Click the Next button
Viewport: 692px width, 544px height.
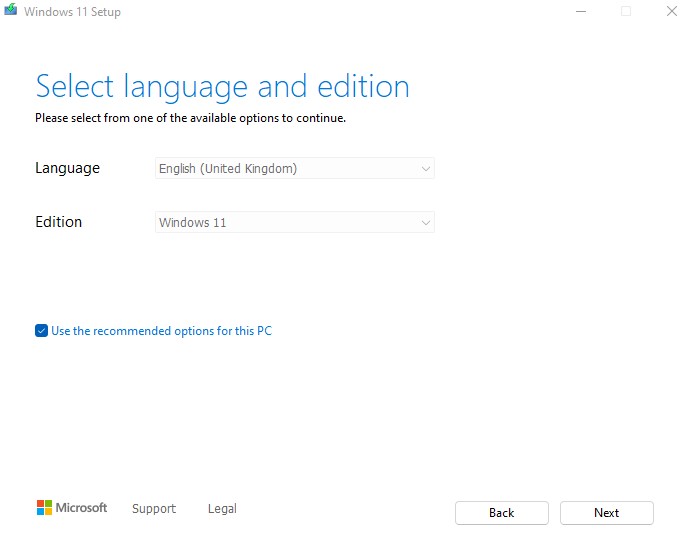(607, 513)
